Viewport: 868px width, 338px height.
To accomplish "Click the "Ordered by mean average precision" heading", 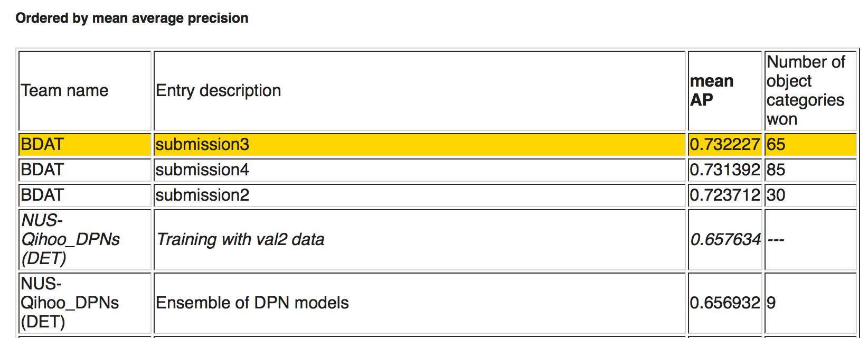I will point(131,18).
